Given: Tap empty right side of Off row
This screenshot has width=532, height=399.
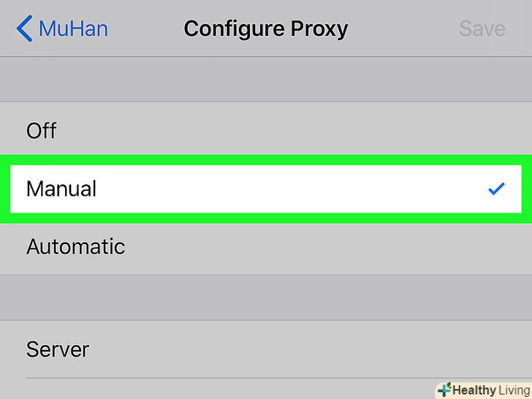Looking at the screenshot, I should click(365, 132).
